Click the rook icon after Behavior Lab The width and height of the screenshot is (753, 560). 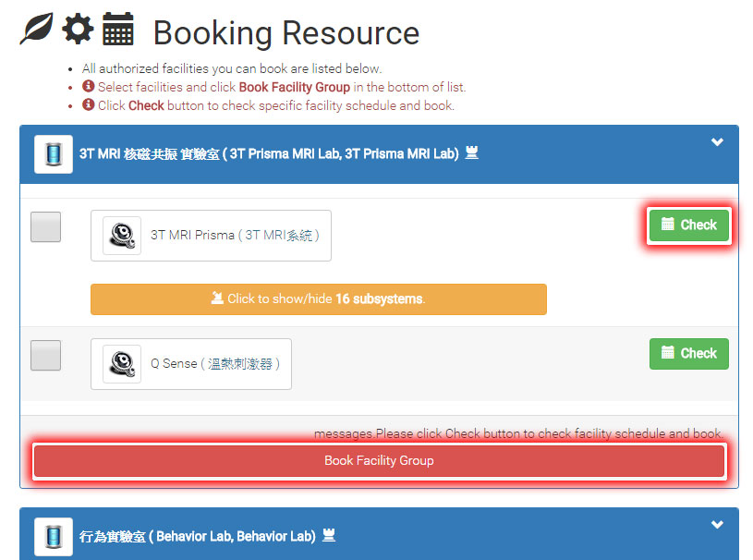tap(328, 536)
